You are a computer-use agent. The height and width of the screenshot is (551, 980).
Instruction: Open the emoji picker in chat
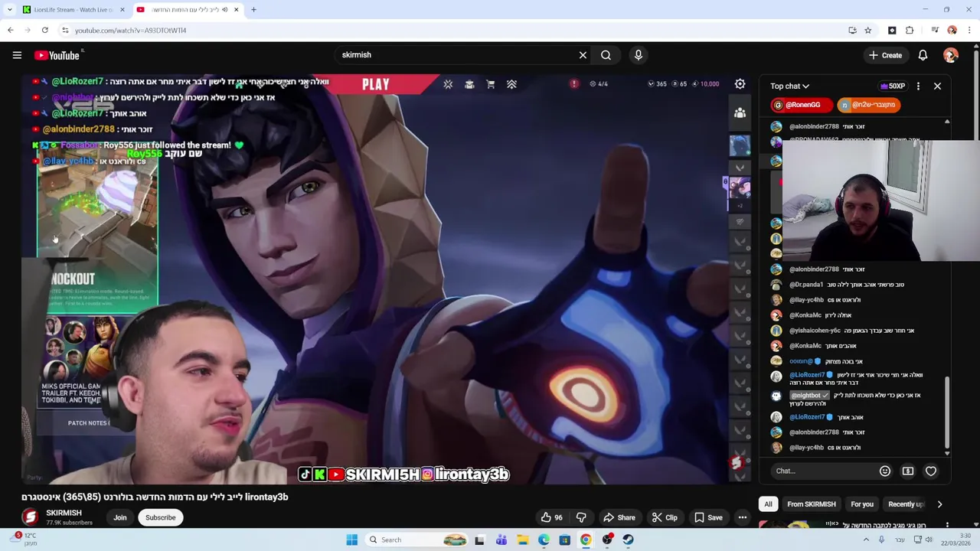click(x=885, y=471)
